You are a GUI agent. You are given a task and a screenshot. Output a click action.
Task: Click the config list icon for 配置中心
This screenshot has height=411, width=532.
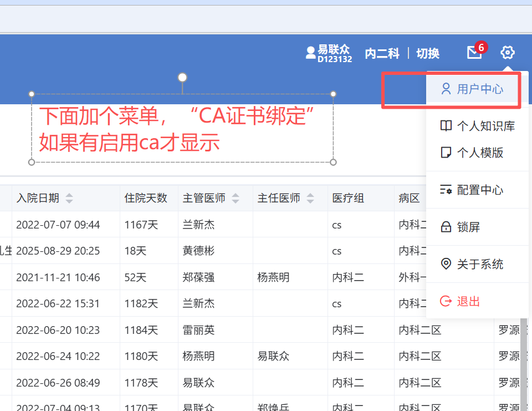click(x=446, y=190)
